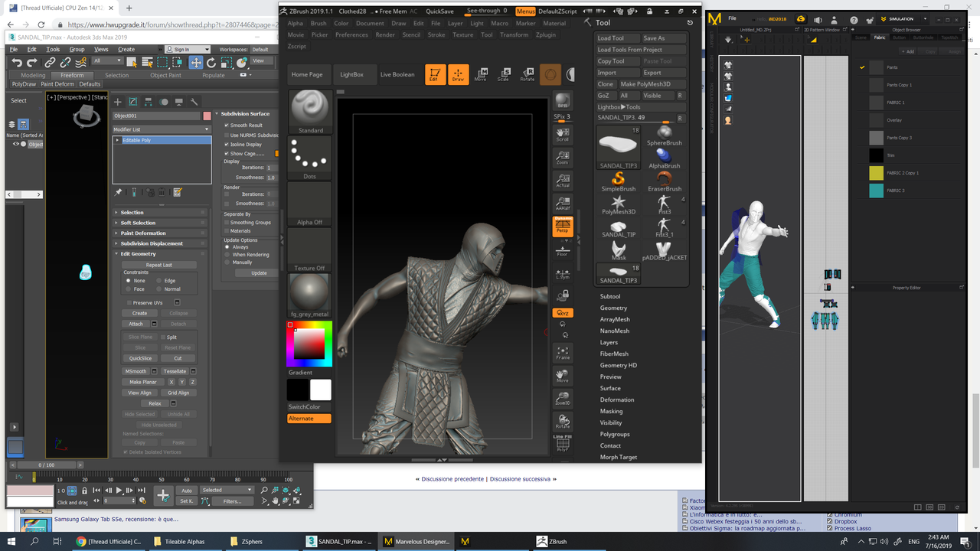Click the Zoom3D navigation icon in ZBrush
The image size is (980, 551).
(563, 398)
